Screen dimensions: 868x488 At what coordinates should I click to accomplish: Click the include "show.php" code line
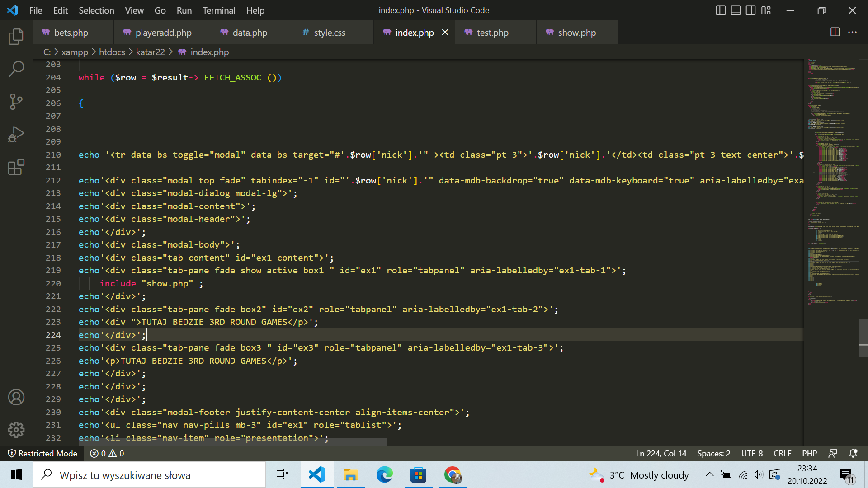[151, 283]
